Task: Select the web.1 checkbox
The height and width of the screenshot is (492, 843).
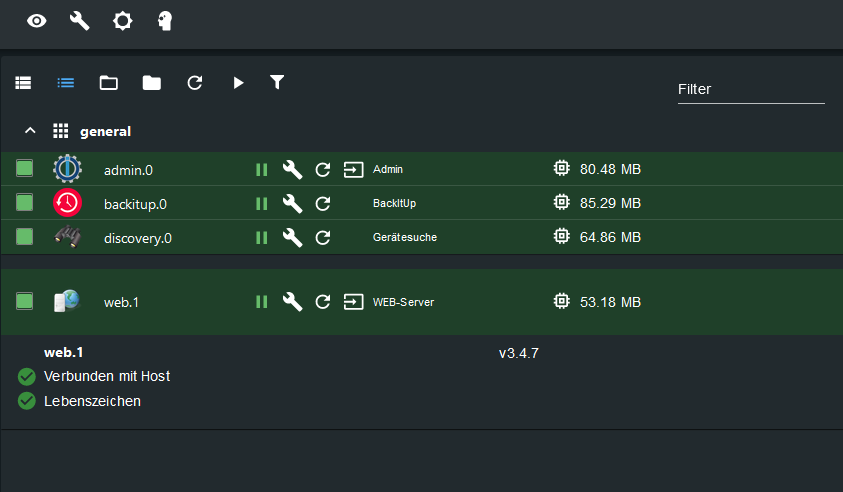Action: [x=25, y=301]
